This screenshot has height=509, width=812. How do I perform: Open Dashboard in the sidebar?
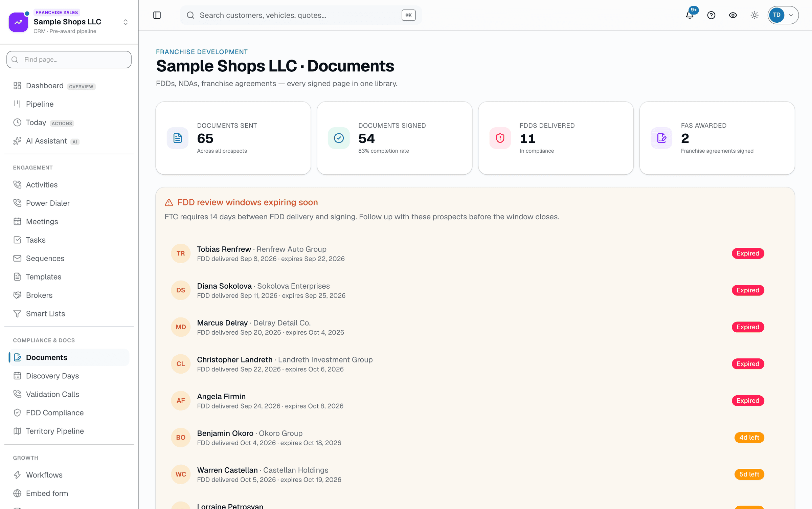point(69,86)
